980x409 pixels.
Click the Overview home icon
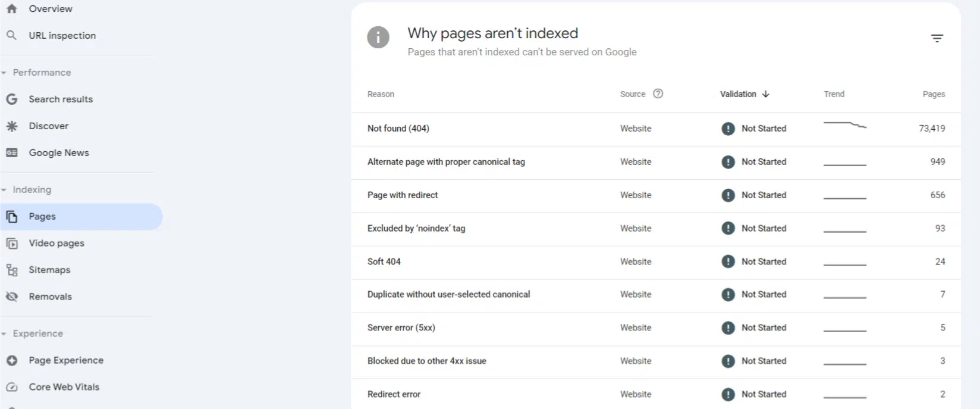click(11, 9)
